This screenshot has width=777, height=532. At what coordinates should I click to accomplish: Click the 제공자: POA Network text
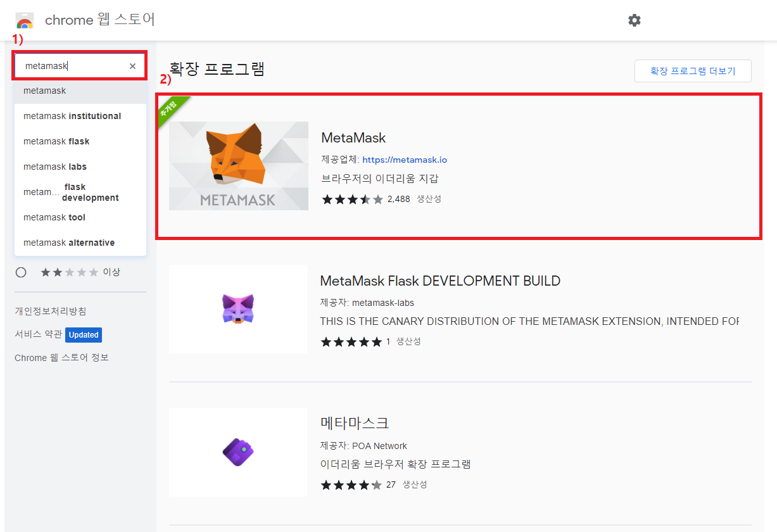point(363,446)
